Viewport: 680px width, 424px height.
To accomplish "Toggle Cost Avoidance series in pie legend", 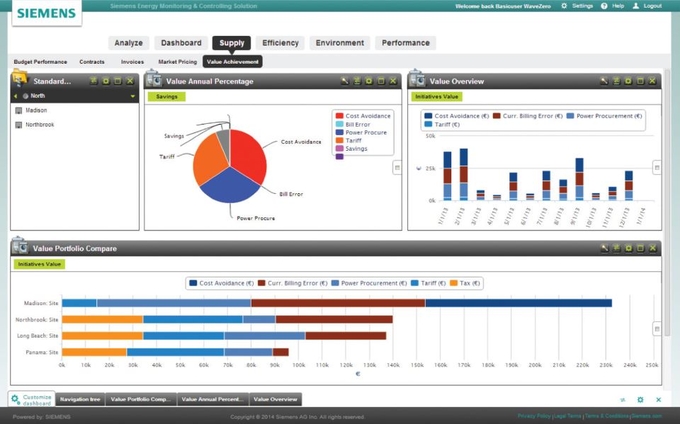I will tap(340, 116).
